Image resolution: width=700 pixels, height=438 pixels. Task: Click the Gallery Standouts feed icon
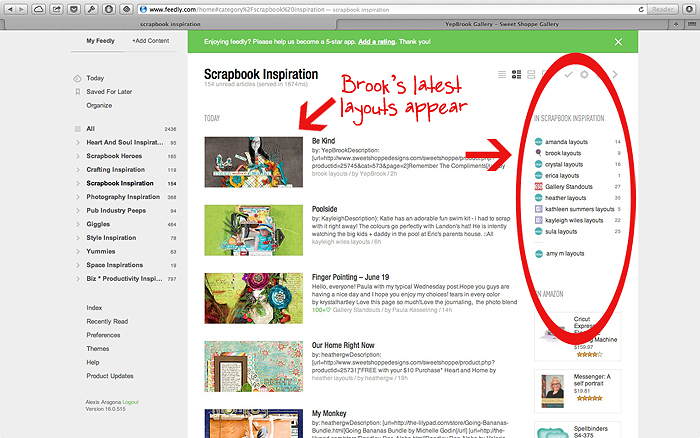[x=538, y=187]
